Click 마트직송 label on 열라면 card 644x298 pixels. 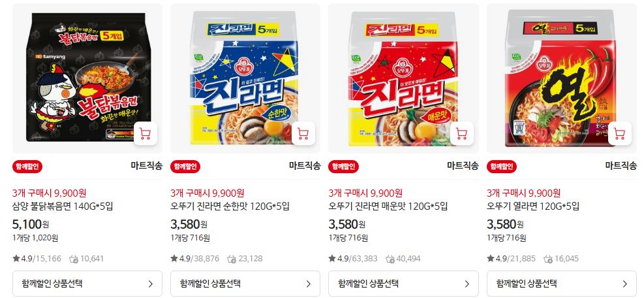click(621, 166)
